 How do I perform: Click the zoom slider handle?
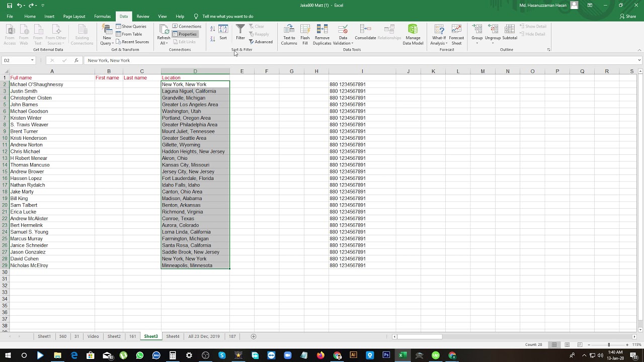pos(608,344)
